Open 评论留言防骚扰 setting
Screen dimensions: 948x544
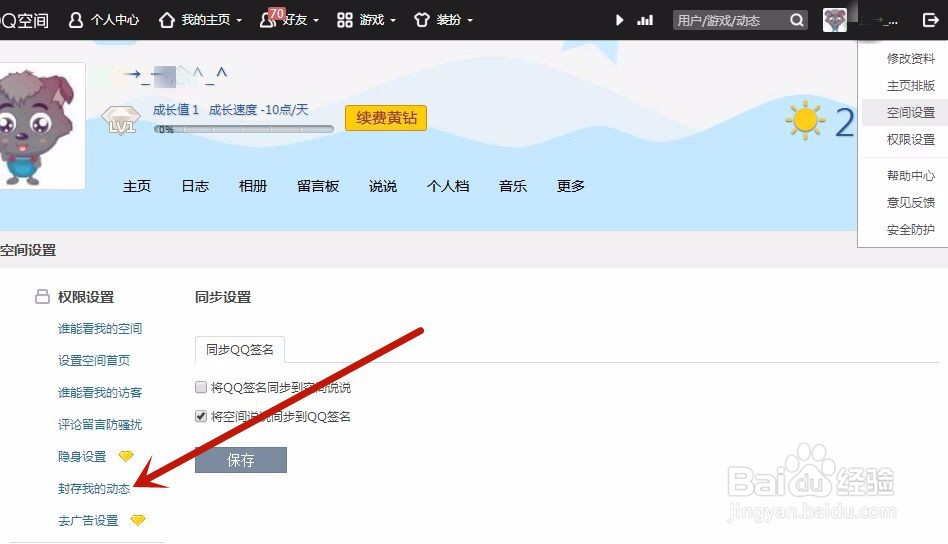100,425
